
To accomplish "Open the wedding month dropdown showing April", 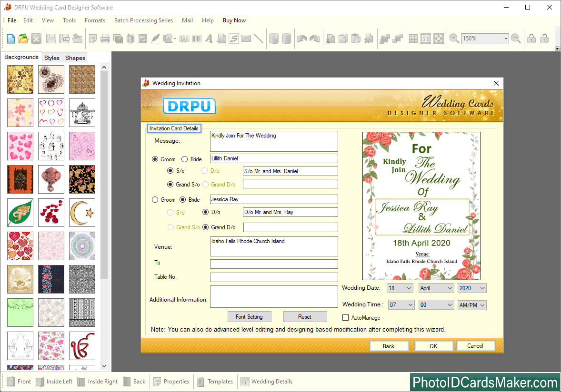I will point(436,288).
